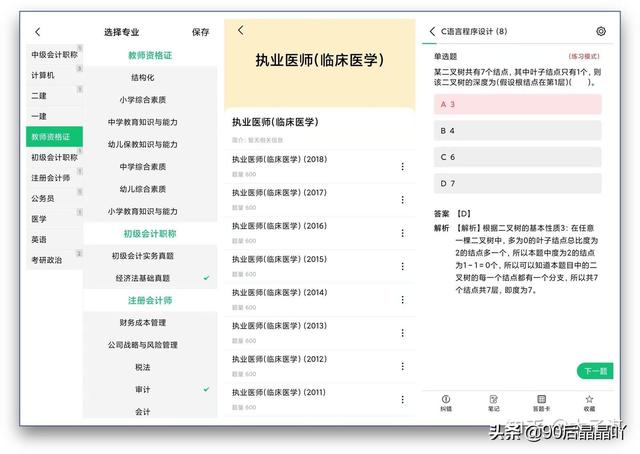640x454 pixels.
Task: Open more options for 执业医师(临床医学) (2016)
Action: click(x=402, y=233)
